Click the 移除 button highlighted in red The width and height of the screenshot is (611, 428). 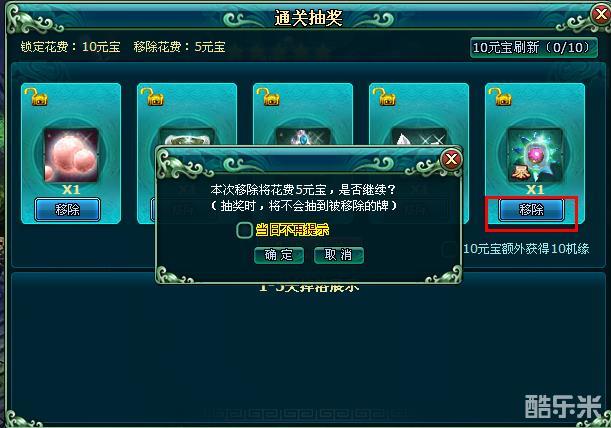point(531,210)
